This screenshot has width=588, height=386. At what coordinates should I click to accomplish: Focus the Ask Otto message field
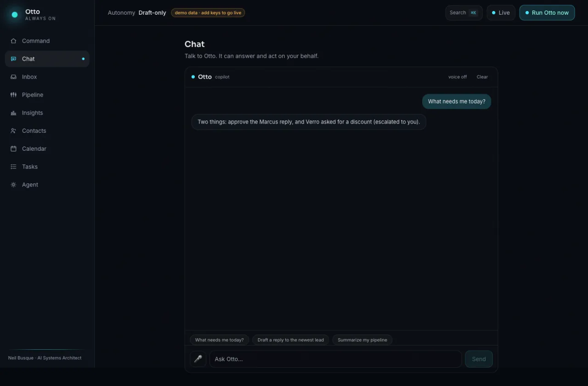coord(336,359)
